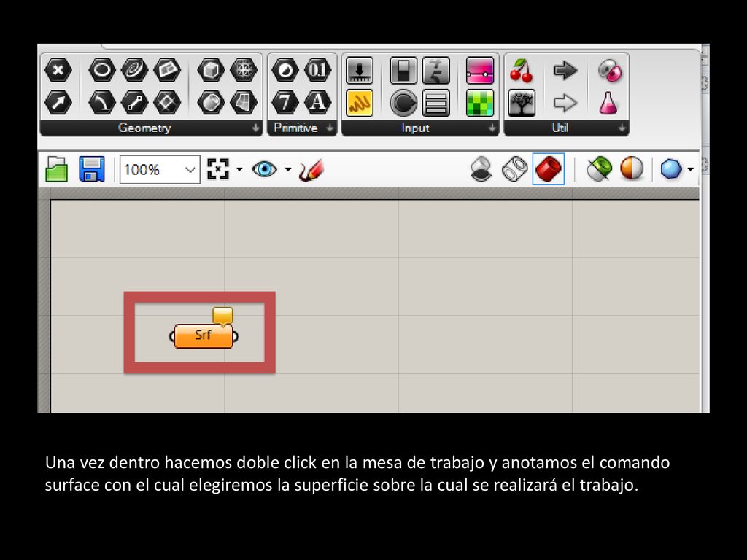This screenshot has height=560, width=747.
Task: Zoom extents on the canvas
Action: [218, 169]
